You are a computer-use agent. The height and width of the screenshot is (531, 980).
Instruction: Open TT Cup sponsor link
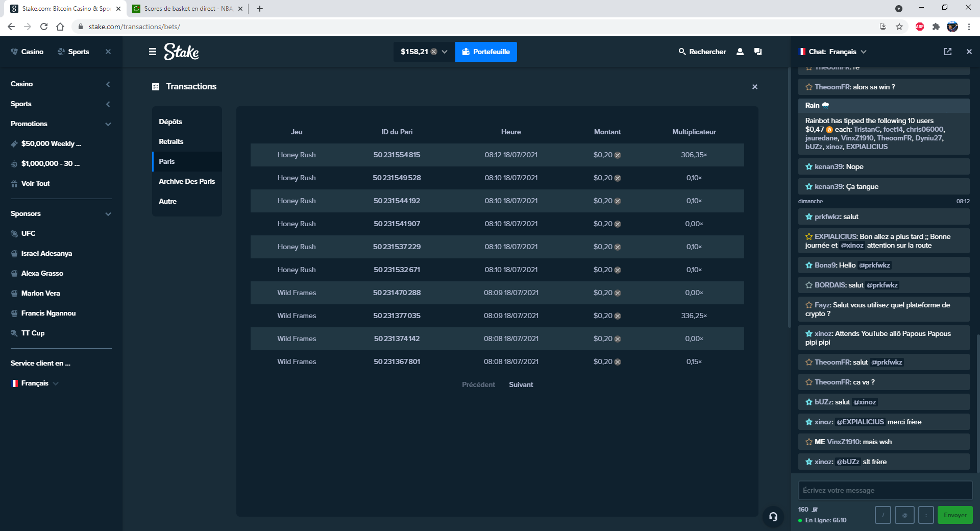click(x=28, y=333)
